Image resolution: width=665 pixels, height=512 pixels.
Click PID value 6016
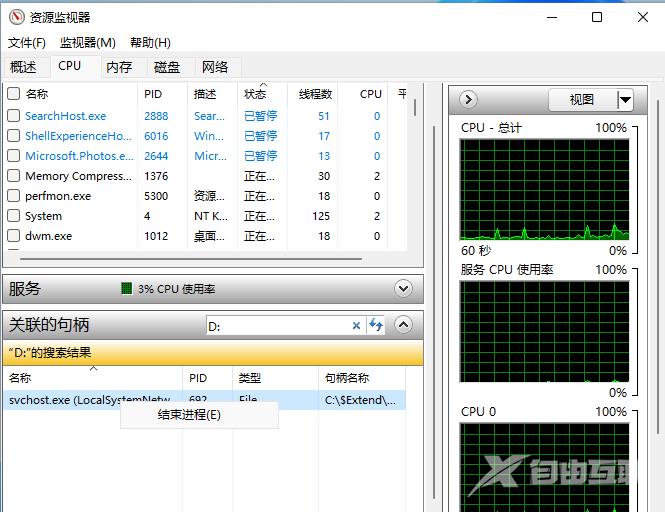[156, 136]
